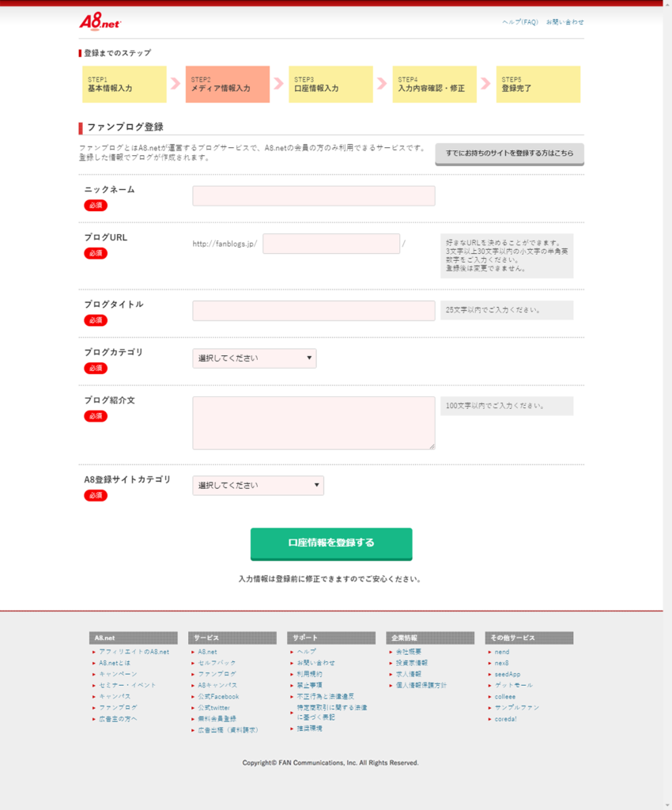Focus the ブログURL text field
This screenshot has width=672, height=810.
click(x=330, y=244)
